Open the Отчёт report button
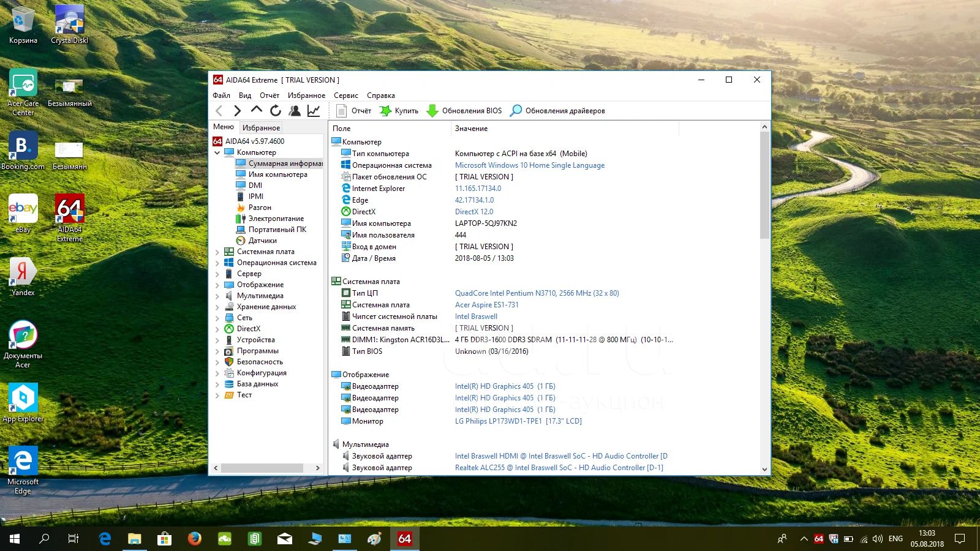 pyautogui.click(x=354, y=111)
